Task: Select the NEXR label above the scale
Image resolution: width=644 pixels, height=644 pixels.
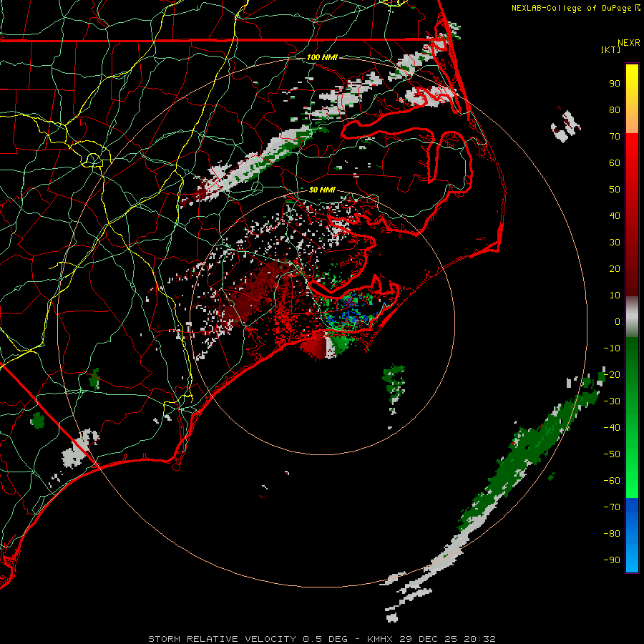Action: [x=628, y=43]
